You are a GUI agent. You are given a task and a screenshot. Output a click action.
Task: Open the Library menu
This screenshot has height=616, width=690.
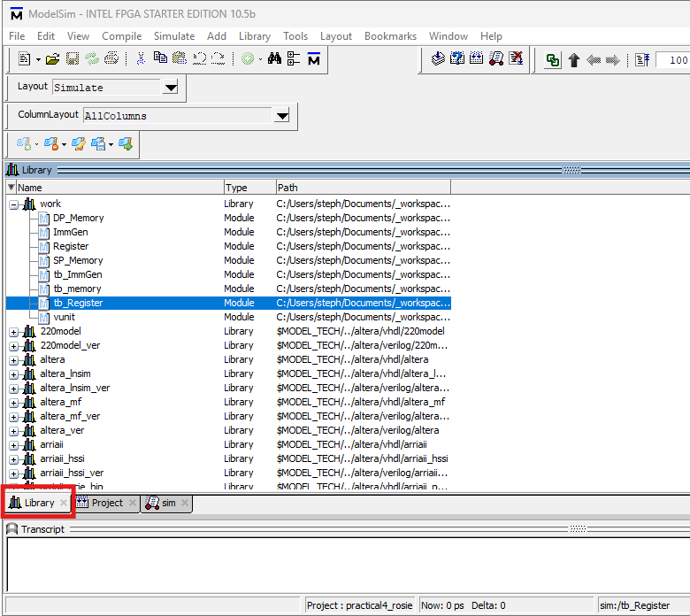click(255, 36)
